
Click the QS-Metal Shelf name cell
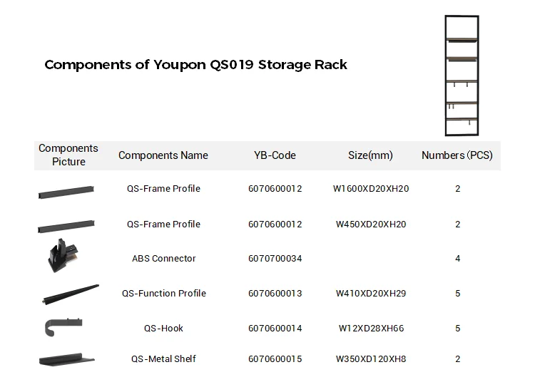tap(163, 359)
